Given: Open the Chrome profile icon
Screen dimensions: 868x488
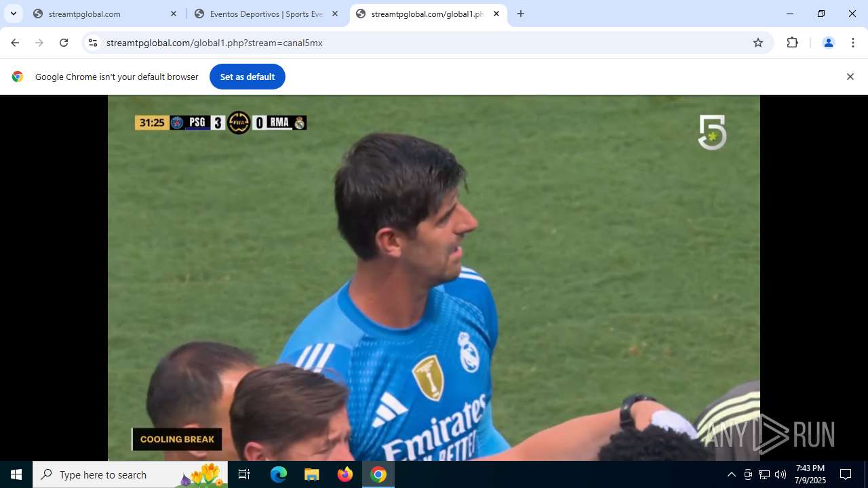Looking at the screenshot, I should point(828,43).
